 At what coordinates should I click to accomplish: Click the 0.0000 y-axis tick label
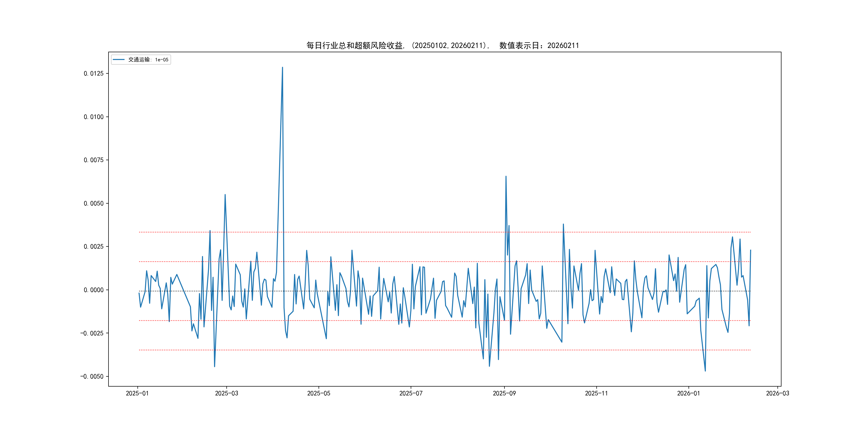pyautogui.click(x=94, y=290)
